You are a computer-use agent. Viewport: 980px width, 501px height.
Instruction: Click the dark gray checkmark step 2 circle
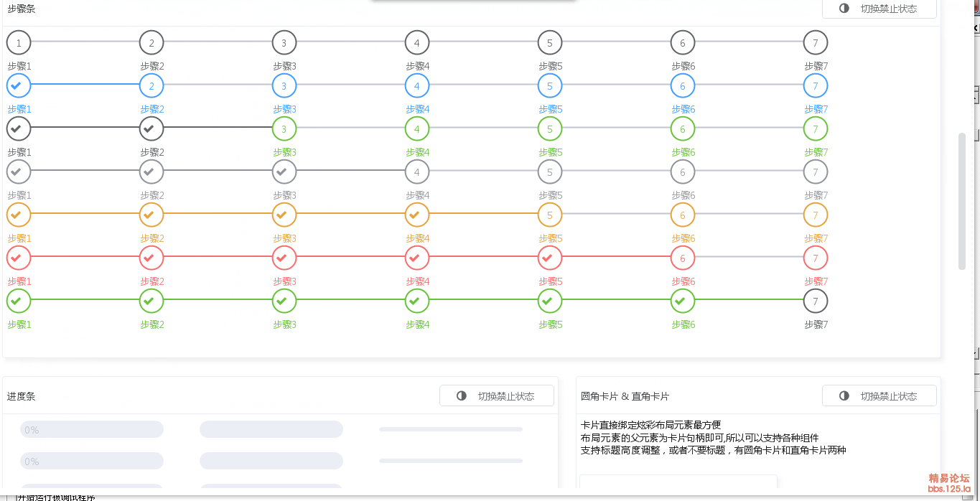click(151, 129)
